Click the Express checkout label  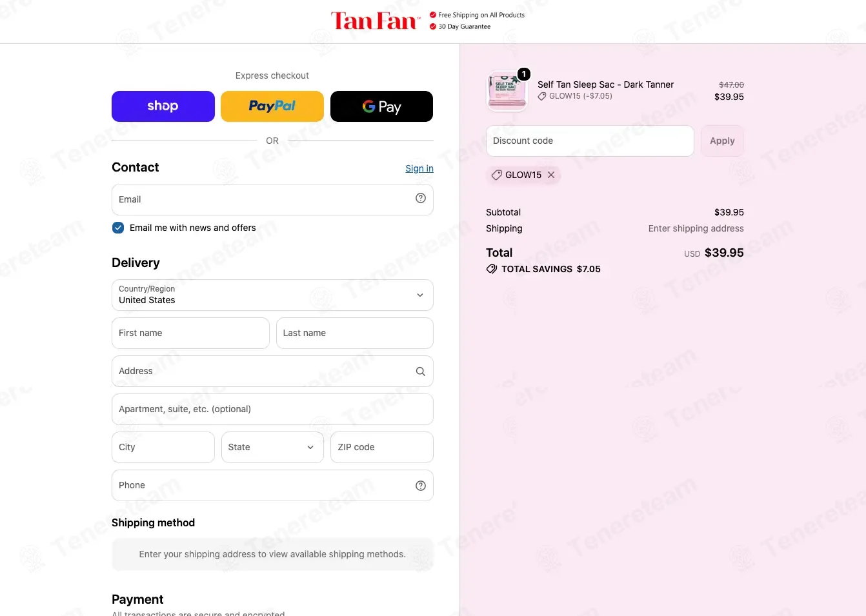pyautogui.click(x=272, y=75)
